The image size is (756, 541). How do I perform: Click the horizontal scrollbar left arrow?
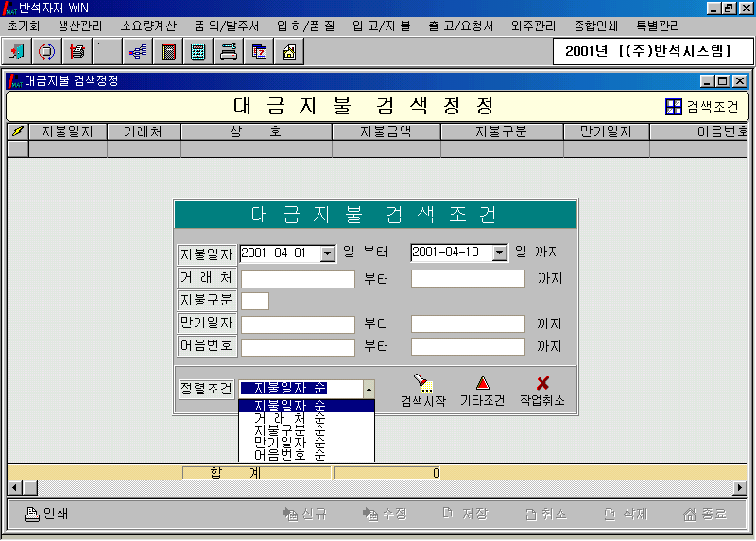(x=14, y=487)
